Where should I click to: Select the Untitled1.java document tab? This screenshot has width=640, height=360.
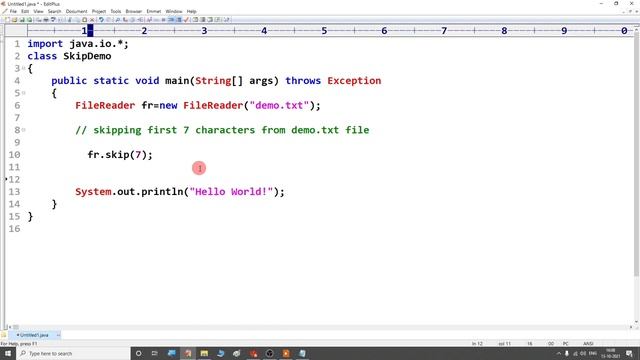pos(34,335)
